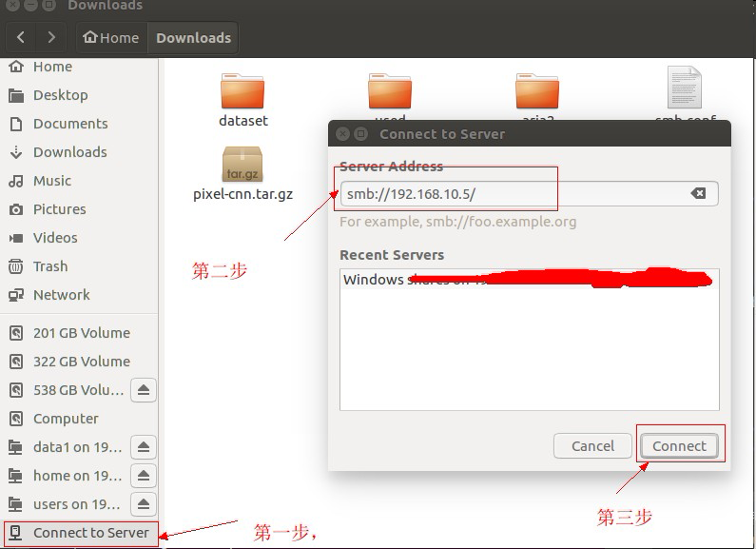The height and width of the screenshot is (549, 756).
Task: Open Trash in the sidebar
Action: coord(49,266)
